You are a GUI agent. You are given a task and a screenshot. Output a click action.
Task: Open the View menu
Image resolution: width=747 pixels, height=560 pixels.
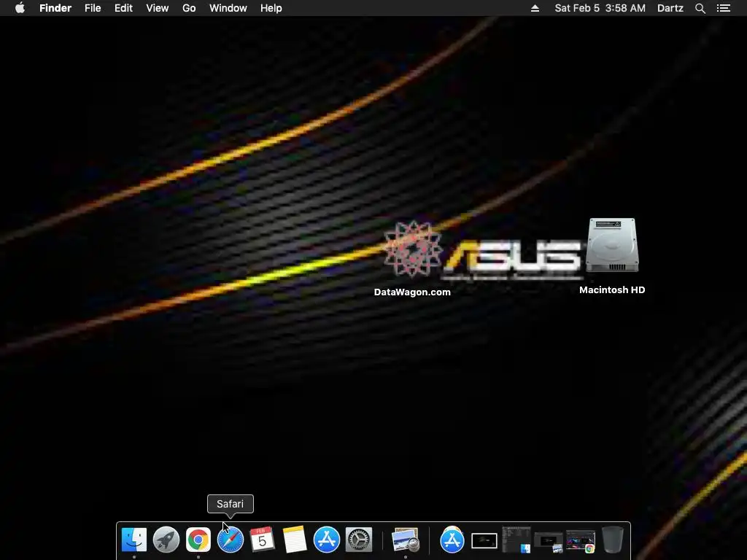158,8
